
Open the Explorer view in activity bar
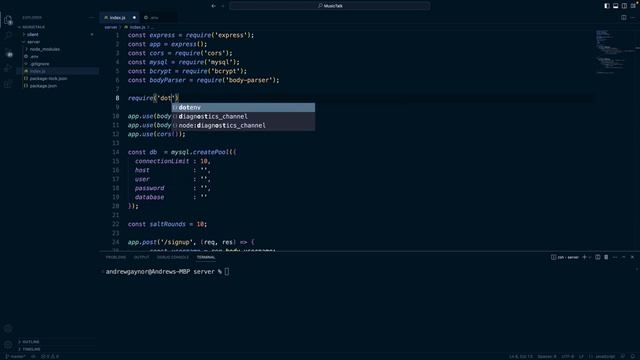click(x=8, y=20)
